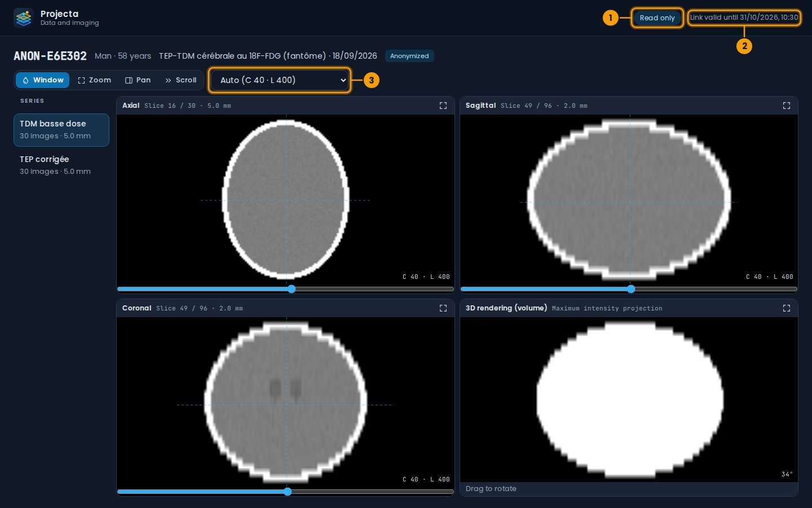
Task: Click the Man · 58 years text
Action: tap(123, 56)
